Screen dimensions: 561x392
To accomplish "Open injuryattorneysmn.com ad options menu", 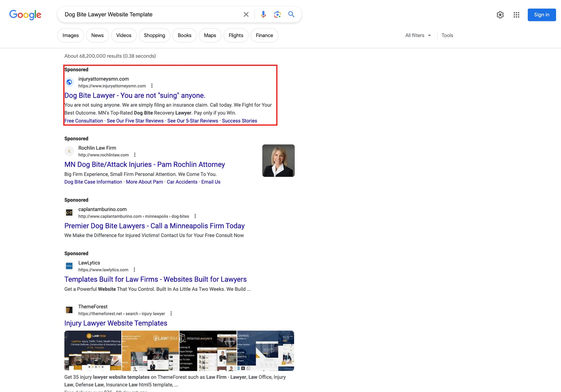I will (152, 86).
